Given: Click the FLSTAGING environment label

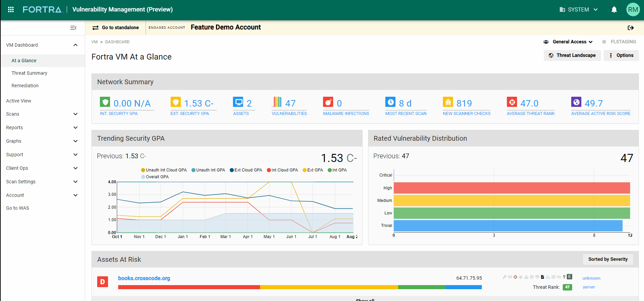Looking at the screenshot, I should [x=619, y=42].
